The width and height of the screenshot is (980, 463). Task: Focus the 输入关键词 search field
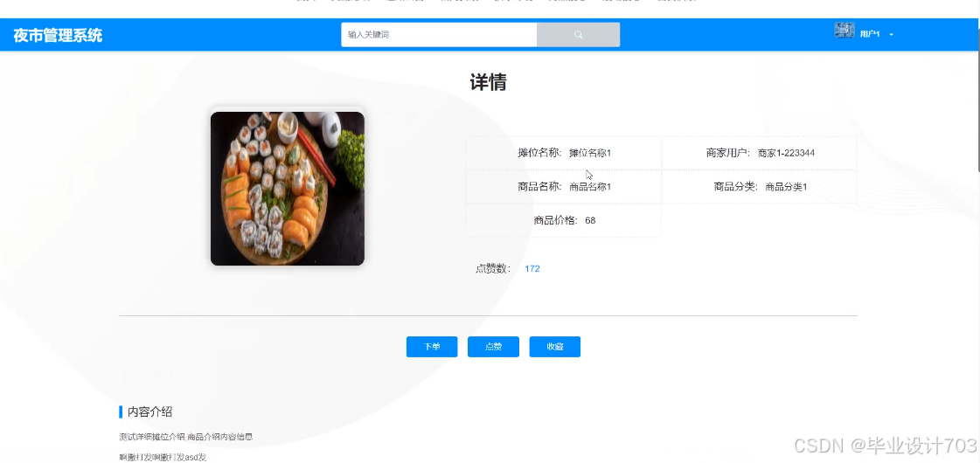(439, 35)
